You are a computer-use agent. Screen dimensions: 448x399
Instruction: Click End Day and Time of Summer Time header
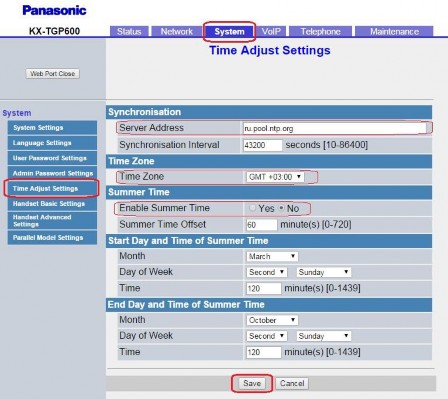click(x=269, y=304)
